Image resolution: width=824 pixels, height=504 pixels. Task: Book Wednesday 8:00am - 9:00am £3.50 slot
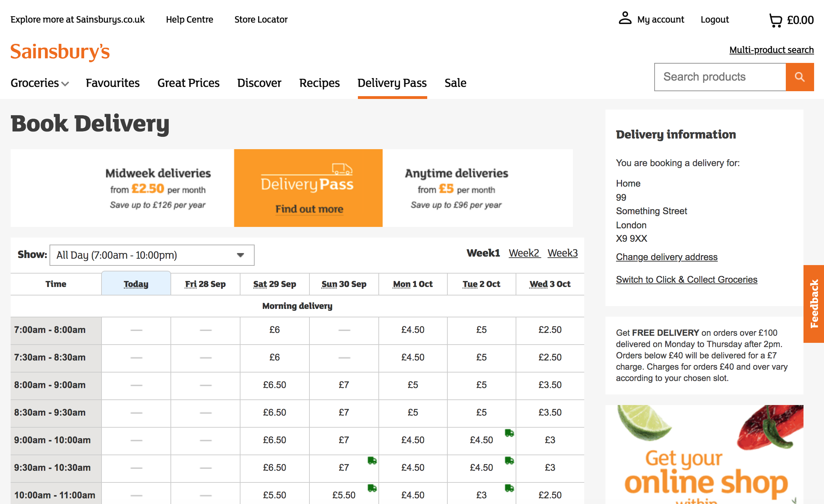coord(550,385)
